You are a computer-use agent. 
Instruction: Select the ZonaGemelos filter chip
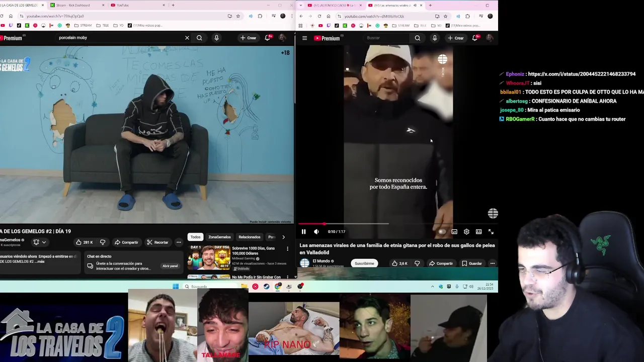(x=219, y=237)
